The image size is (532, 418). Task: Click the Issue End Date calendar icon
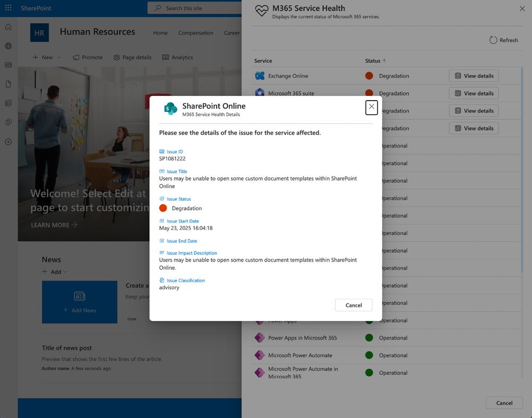tap(162, 241)
